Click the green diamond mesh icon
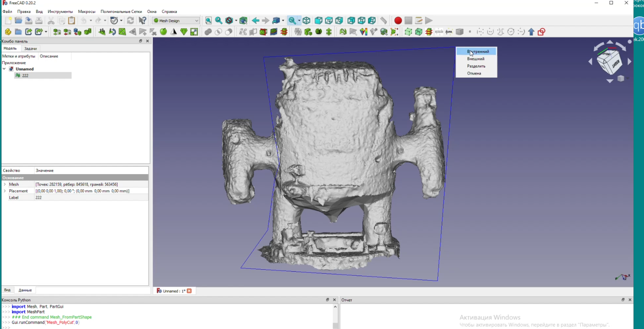This screenshot has width=644, height=329. [184, 32]
